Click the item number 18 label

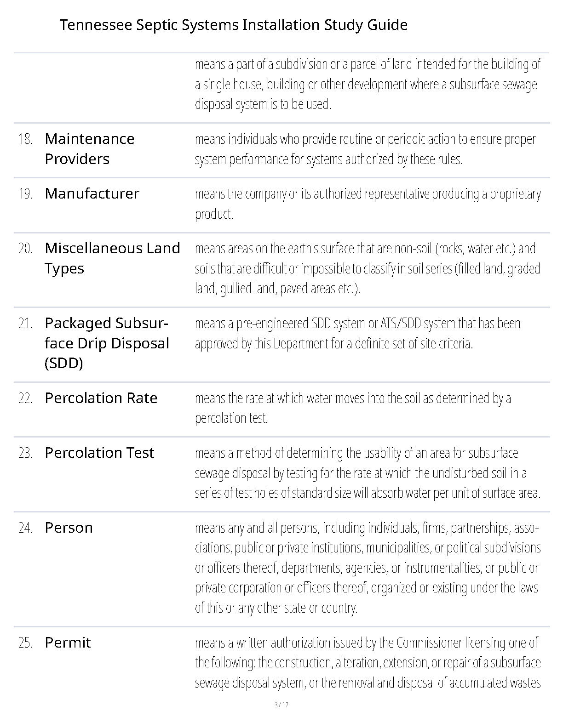[26, 139]
